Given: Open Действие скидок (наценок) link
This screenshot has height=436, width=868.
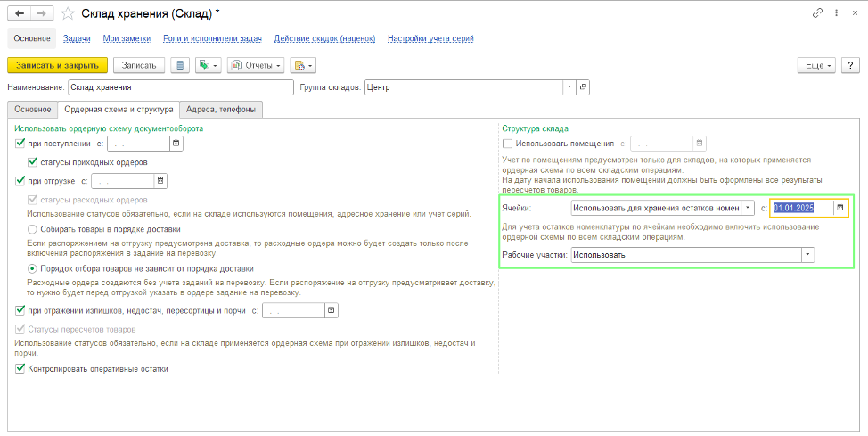Looking at the screenshot, I should (325, 38).
